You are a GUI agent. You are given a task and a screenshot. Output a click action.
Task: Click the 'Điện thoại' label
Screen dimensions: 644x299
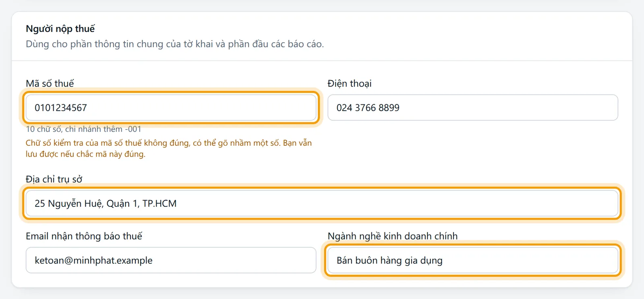tap(349, 83)
